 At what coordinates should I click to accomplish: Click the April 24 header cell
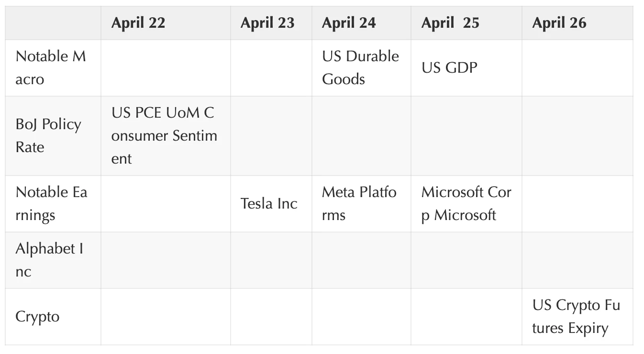click(x=349, y=23)
